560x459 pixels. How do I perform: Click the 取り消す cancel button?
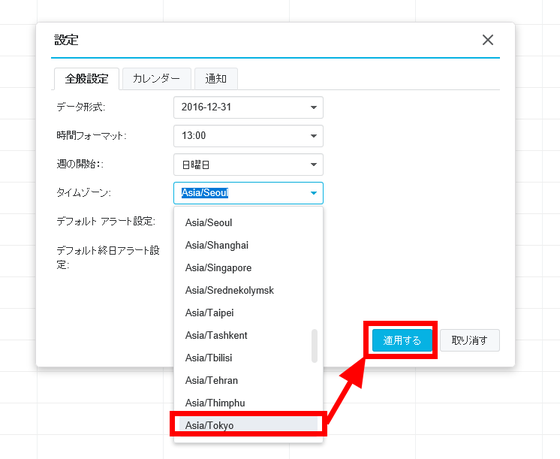pos(470,340)
